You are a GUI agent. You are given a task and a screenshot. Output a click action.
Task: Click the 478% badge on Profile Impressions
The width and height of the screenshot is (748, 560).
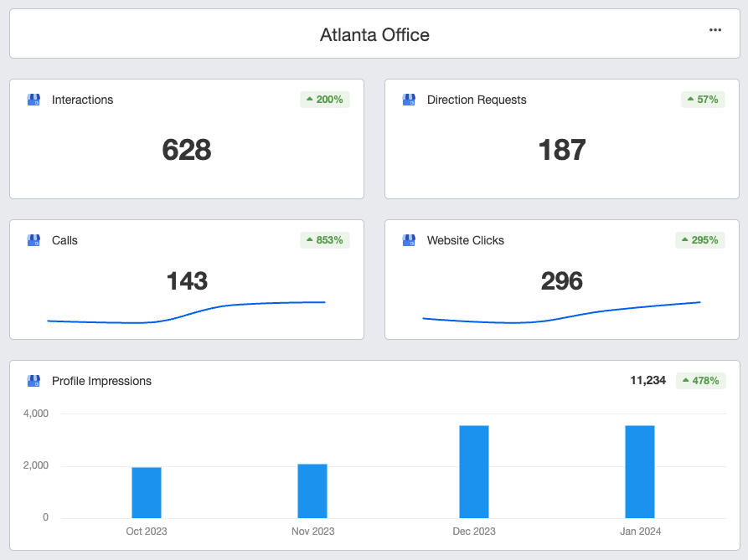tap(701, 381)
